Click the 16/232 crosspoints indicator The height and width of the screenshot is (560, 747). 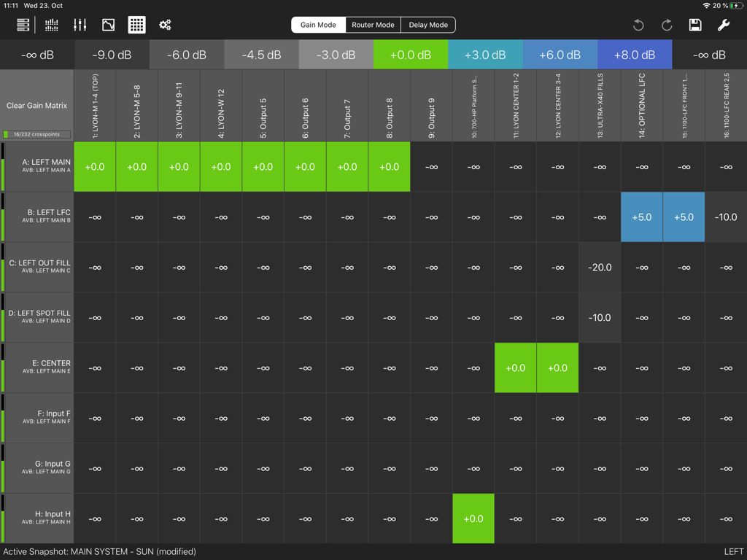tap(37, 134)
